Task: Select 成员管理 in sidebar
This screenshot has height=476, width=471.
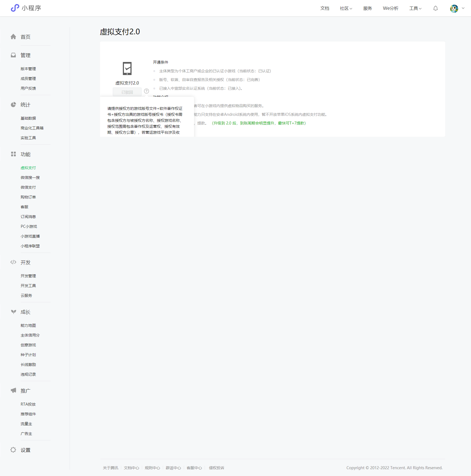Action: pos(28,79)
